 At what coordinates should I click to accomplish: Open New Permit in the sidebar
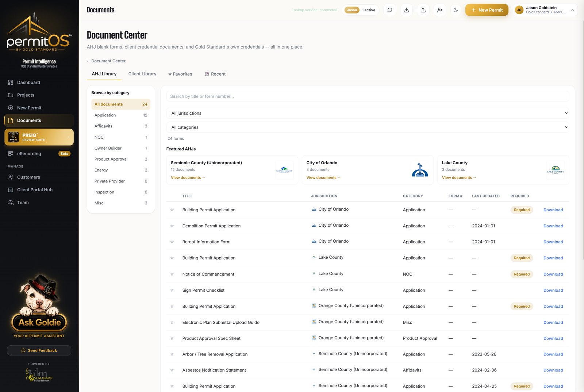39,108
